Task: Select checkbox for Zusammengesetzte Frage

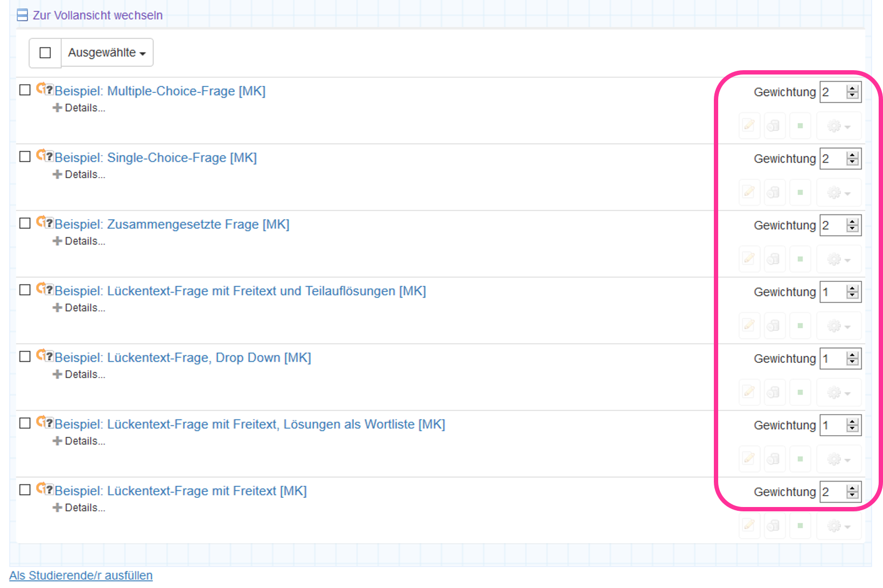Action: [25, 223]
